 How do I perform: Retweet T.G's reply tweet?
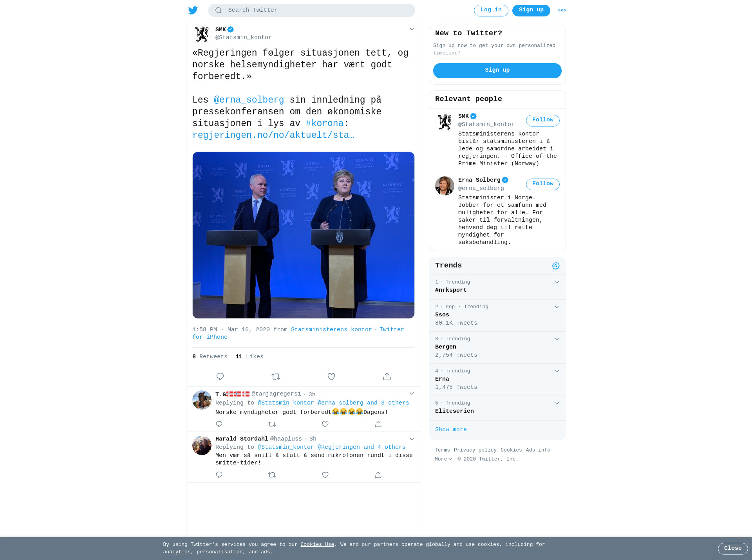pos(272,424)
